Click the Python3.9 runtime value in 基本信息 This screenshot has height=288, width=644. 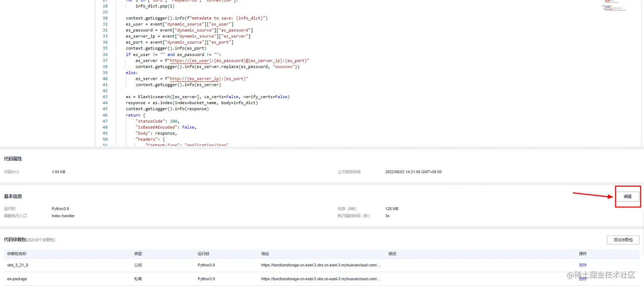[60, 209]
